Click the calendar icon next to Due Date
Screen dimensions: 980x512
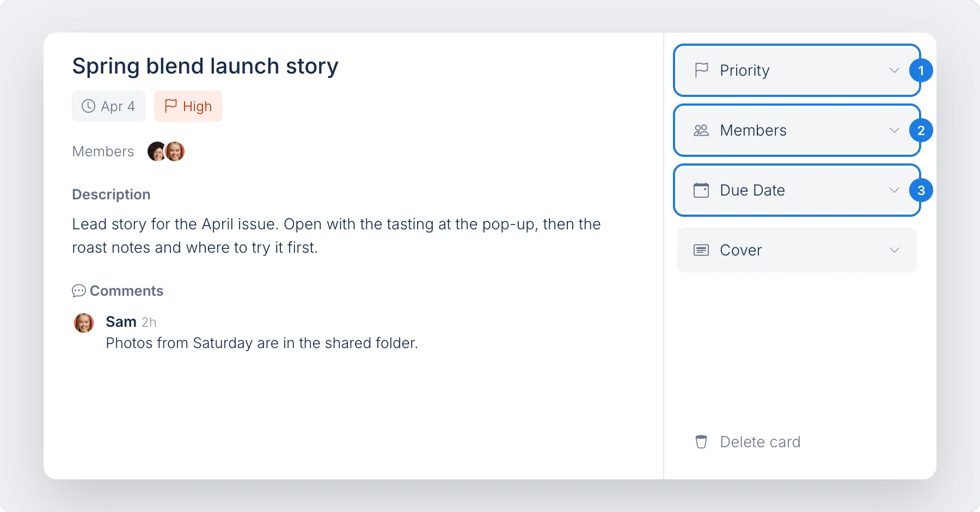point(701,190)
